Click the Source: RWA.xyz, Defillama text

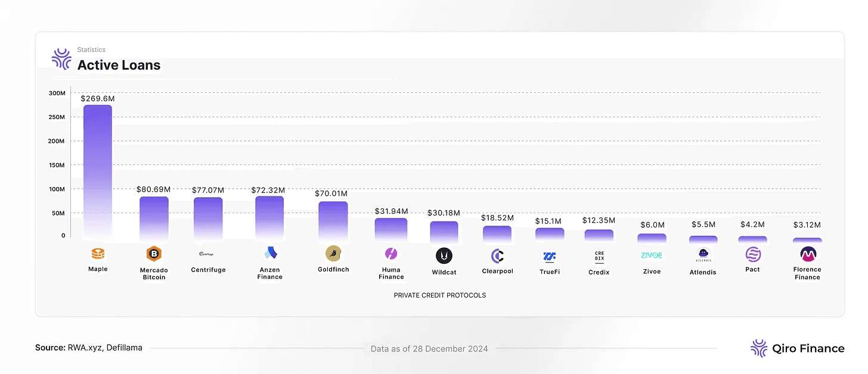(89, 348)
